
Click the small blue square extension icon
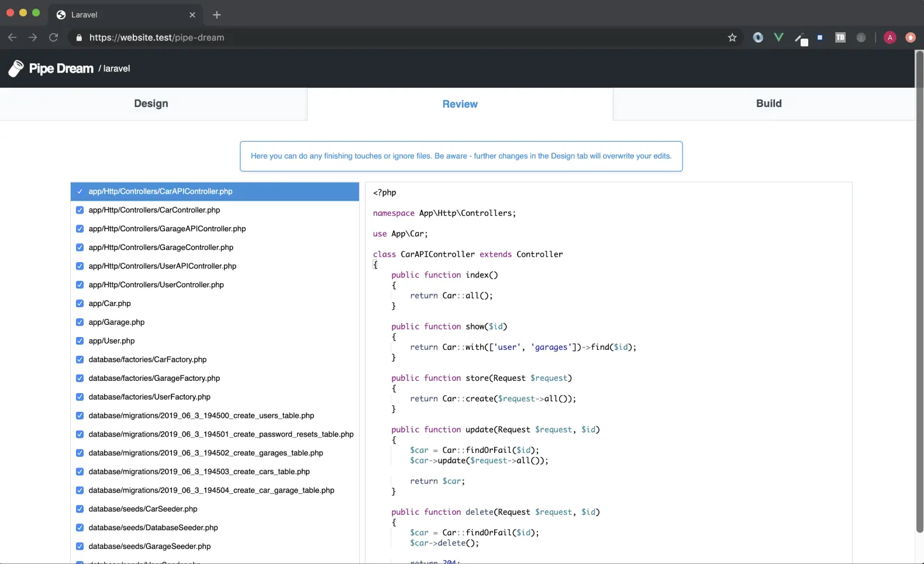[820, 37]
